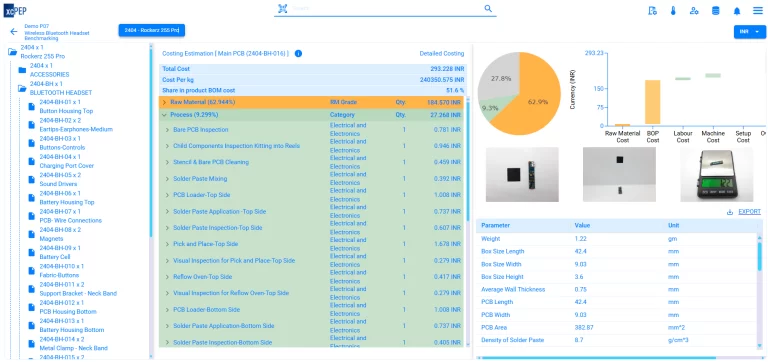Select Visual Inspection for Pick and Place-Top Side
The width and height of the screenshot is (768, 362).
tap(234, 261)
